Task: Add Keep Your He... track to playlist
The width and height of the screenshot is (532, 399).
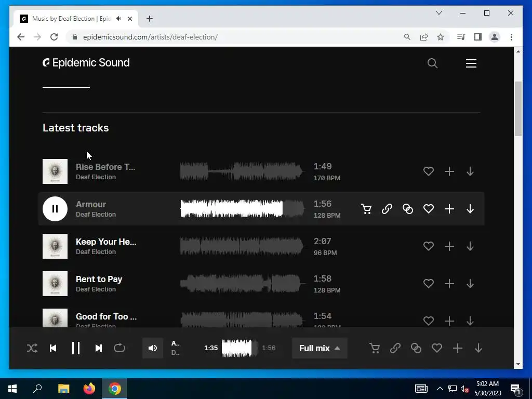Action: [x=449, y=246]
